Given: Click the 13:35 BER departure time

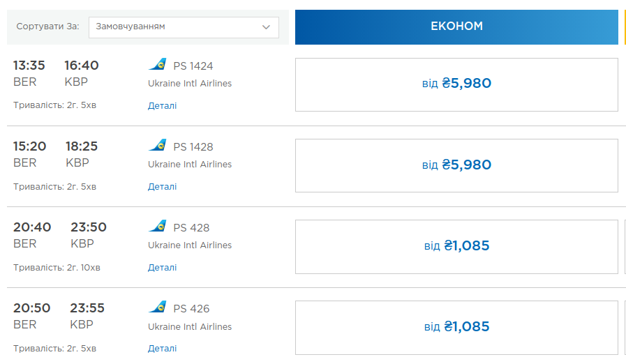Looking at the screenshot, I should click(29, 66).
